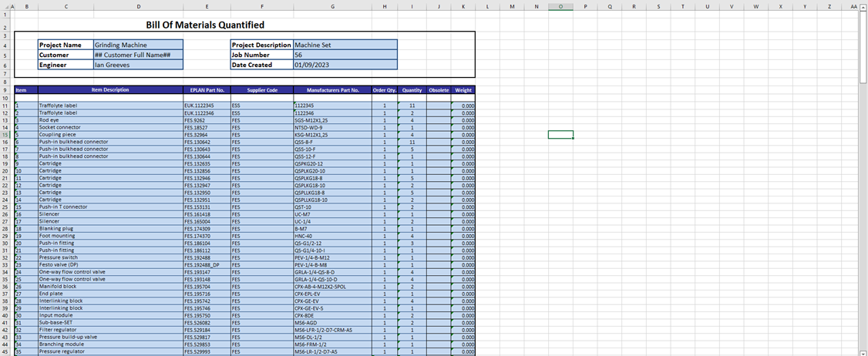
Task: Select column G header
Action: 332,7
